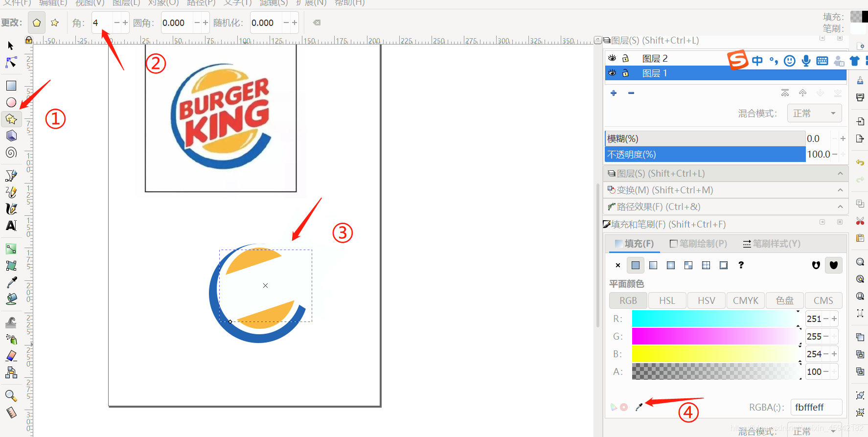This screenshot has width=868, height=437.
Task: Click the print icon in command bar
Action: pyautogui.click(x=860, y=97)
